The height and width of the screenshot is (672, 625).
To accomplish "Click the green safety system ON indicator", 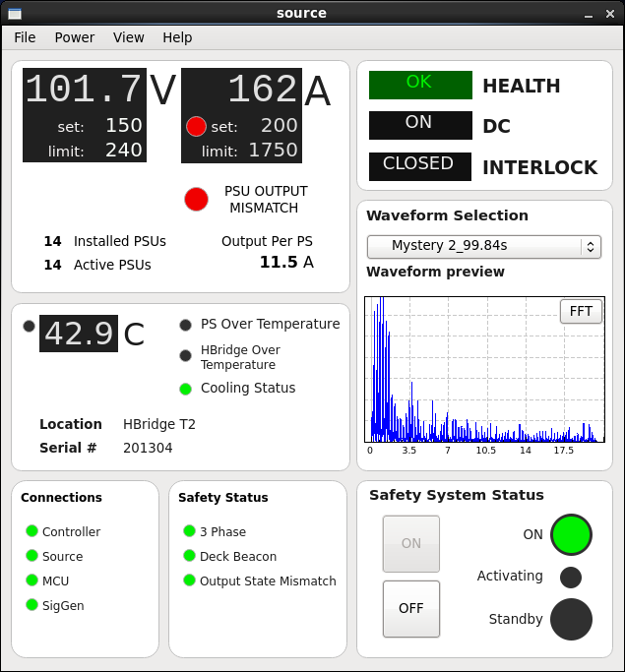I will coord(571,534).
